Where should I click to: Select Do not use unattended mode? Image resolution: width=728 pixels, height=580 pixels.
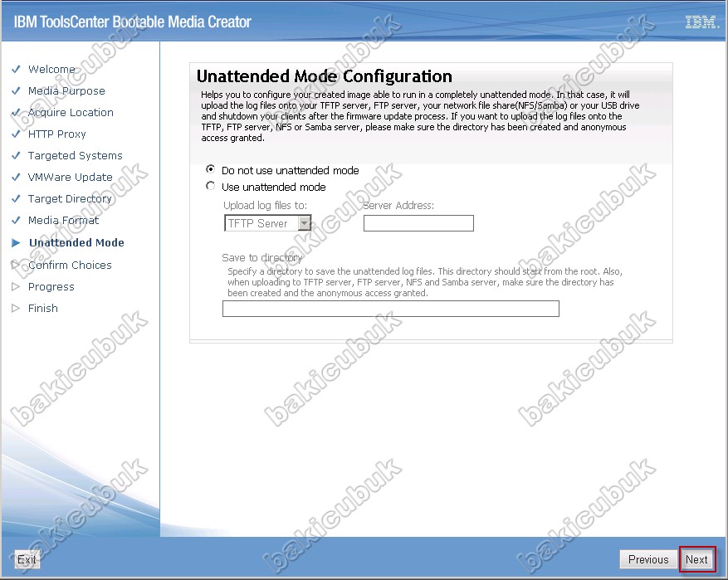(x=210, y=169)
